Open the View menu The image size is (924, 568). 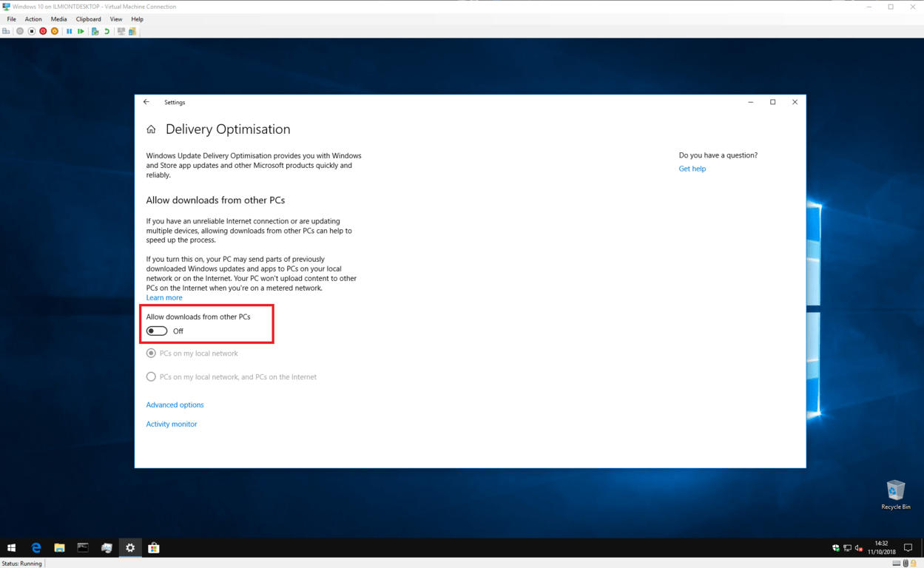(116, 19)
